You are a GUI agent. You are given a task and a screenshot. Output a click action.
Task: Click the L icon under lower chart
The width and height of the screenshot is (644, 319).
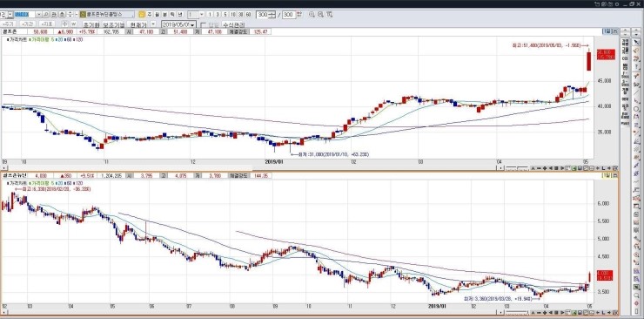pos(603,313)
